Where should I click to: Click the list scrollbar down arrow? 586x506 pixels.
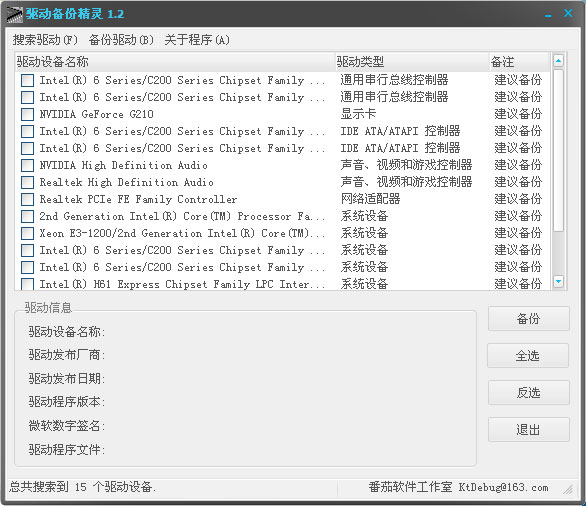click(x=558, y=281)
